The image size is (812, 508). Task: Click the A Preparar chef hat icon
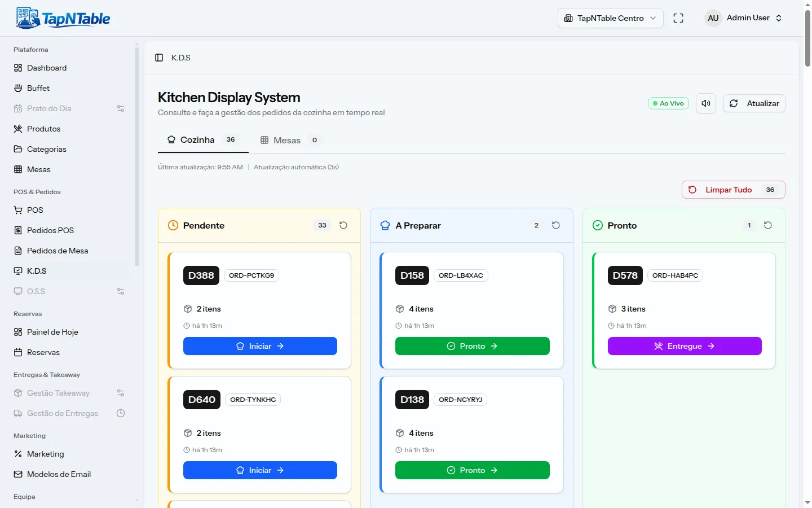click(x=385, y=225)
